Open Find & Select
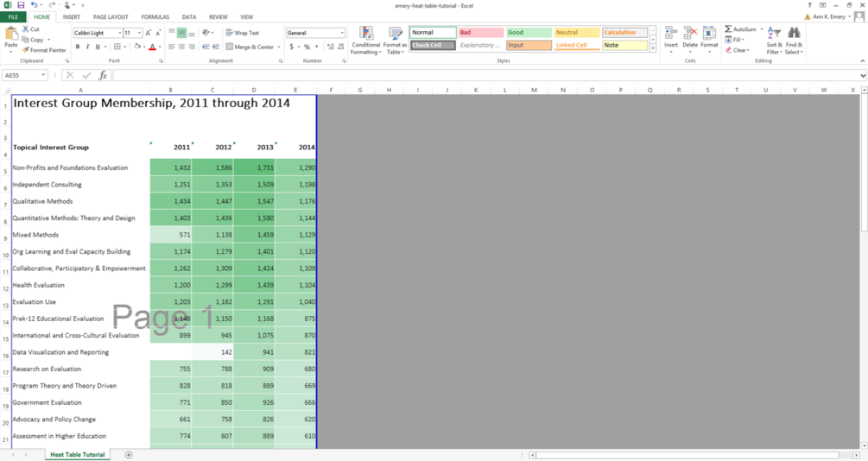Screen dimensions: 868x461 tap(794, 41)
